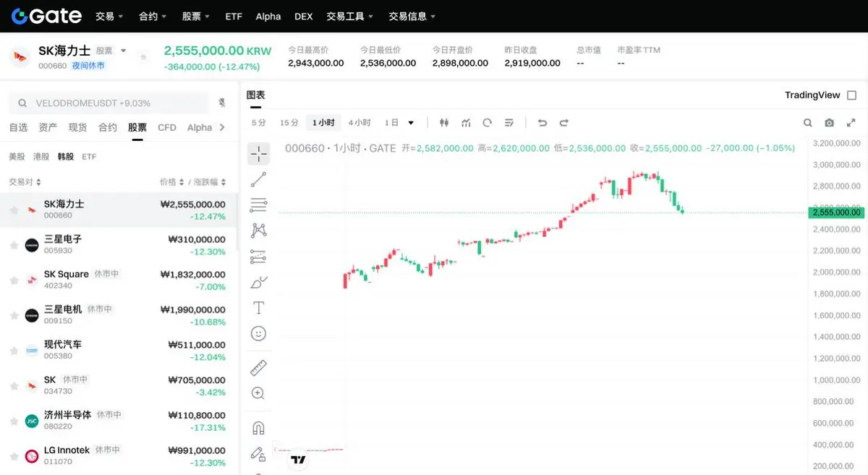The height and width of the screenshot is (475, 868).
Task: Favorite SK海力士 star in header
Action: [x=143, y=56]
